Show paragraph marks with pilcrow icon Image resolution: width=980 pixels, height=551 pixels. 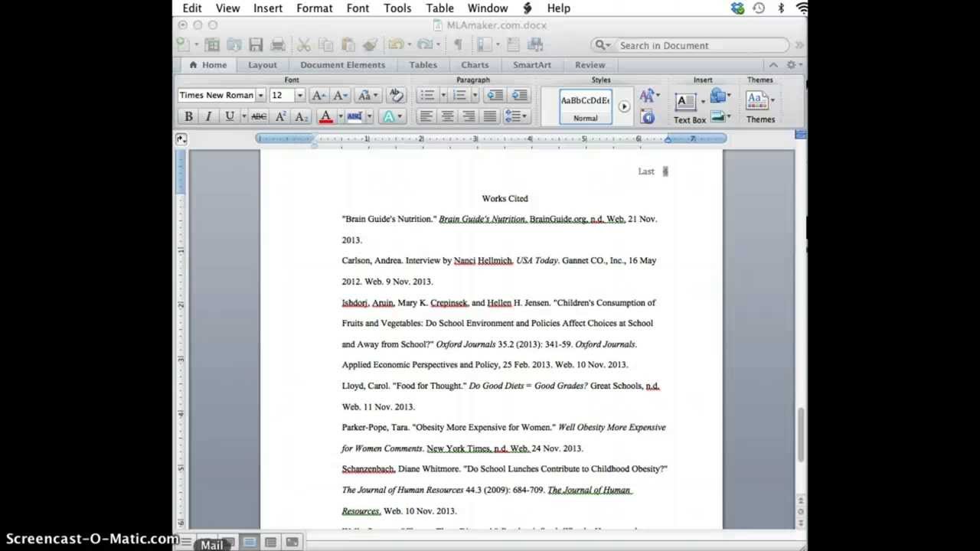tap(458, 45)
